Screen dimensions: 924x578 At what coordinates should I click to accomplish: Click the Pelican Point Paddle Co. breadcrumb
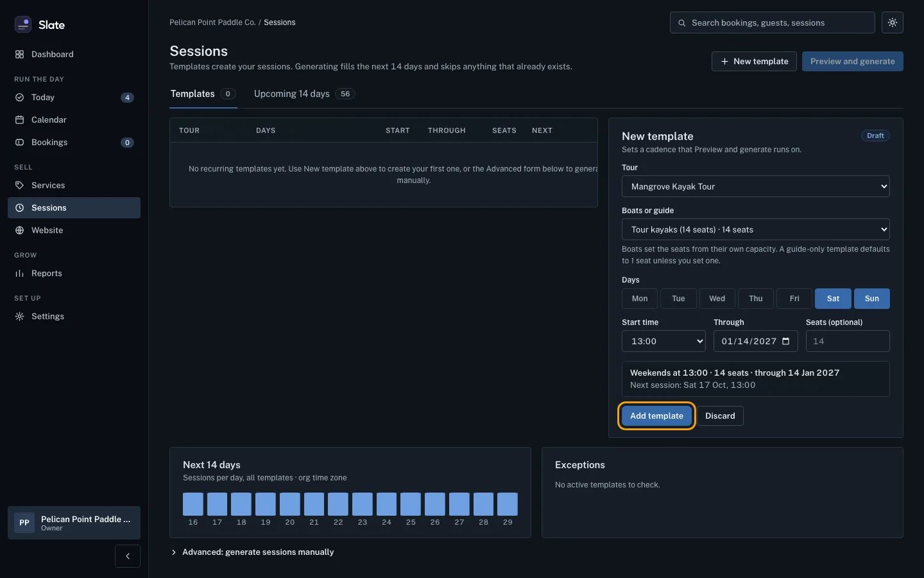point(212,22)
